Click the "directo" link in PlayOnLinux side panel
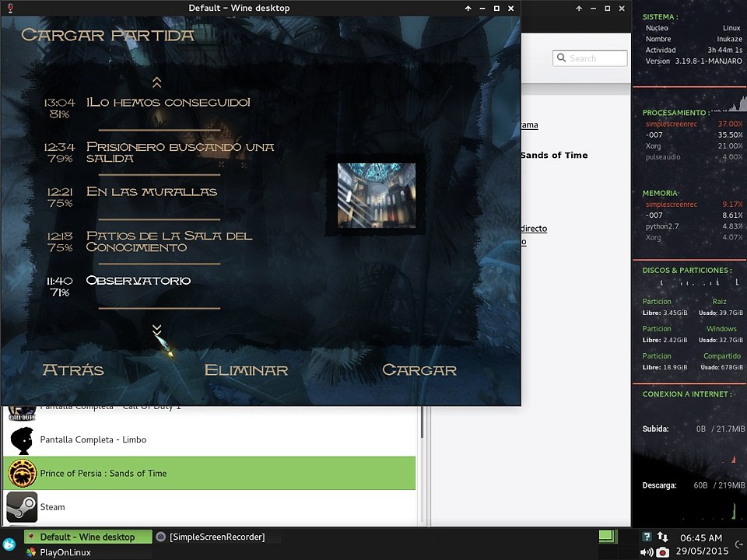Screen dimensions: 747x560 [534, 228]
